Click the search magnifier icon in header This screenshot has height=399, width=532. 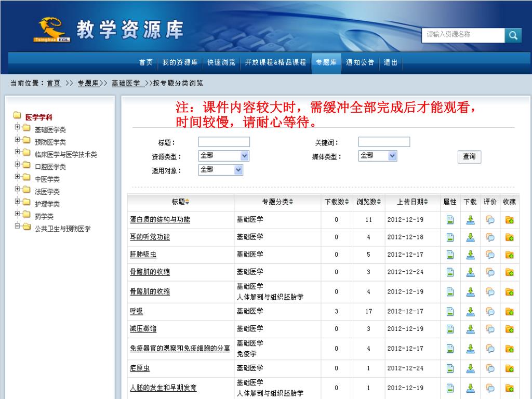coord(513,35)
